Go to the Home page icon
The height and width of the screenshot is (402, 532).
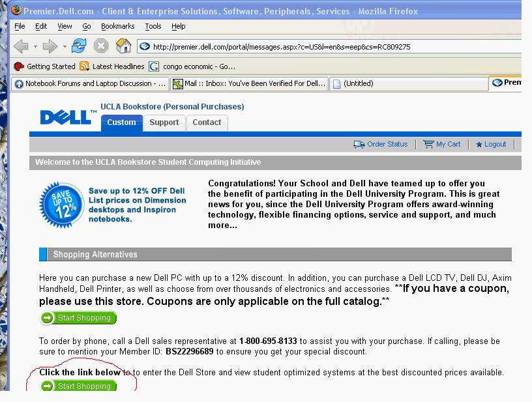point(123,46)
